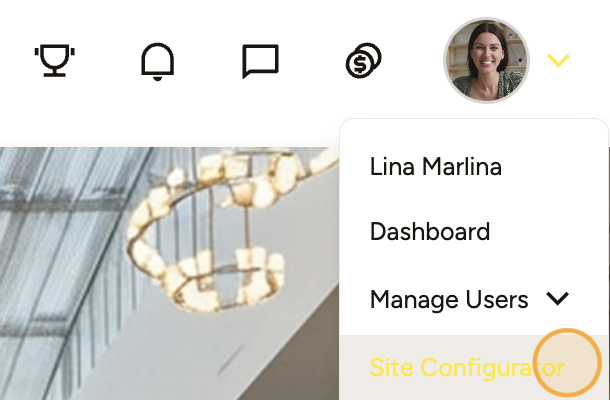Show alerts with the bell icon
The image size is (610, 400).
click(x=157, y=61)
